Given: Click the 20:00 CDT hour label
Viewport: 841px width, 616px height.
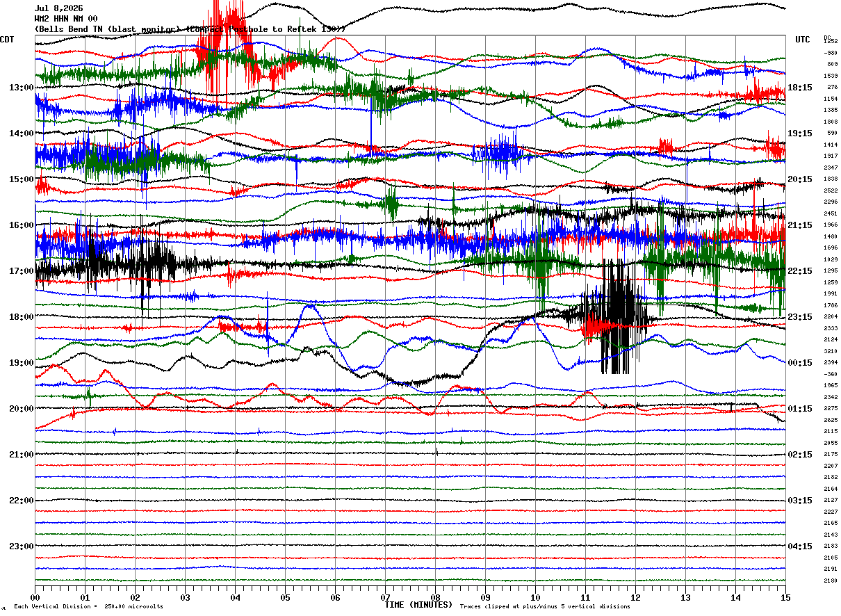Looking at the screenshot, I should point(22,409).
